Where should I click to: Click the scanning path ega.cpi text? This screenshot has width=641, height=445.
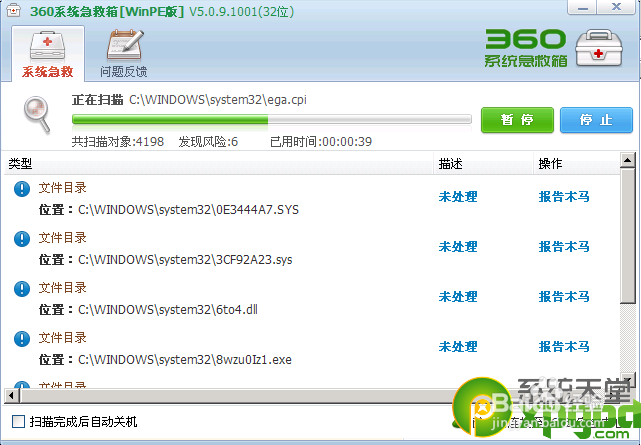[218, 100]
